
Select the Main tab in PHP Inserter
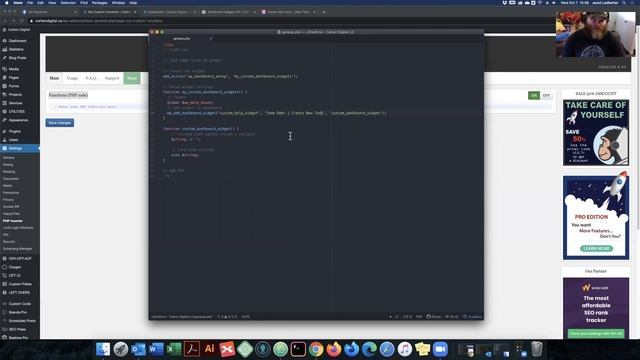tap(54, 78)
